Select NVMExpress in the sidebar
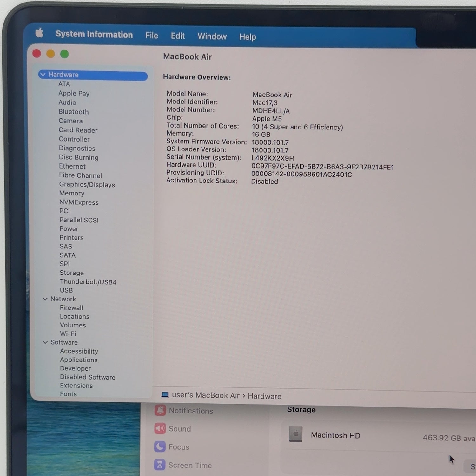 [x=79, y=202]
